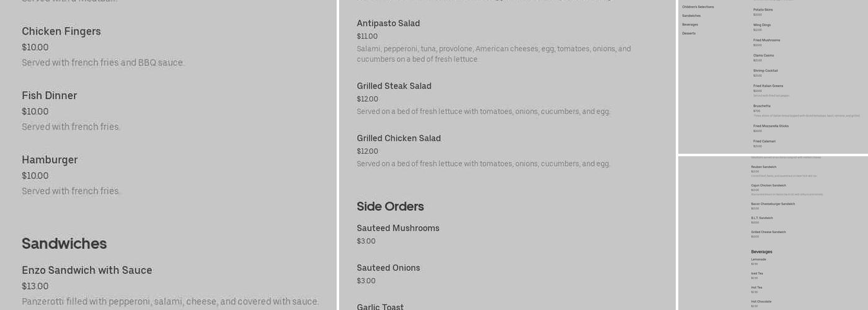Open Children's Selections in the category list
The image size is (868, 310).
coord(697,7)
